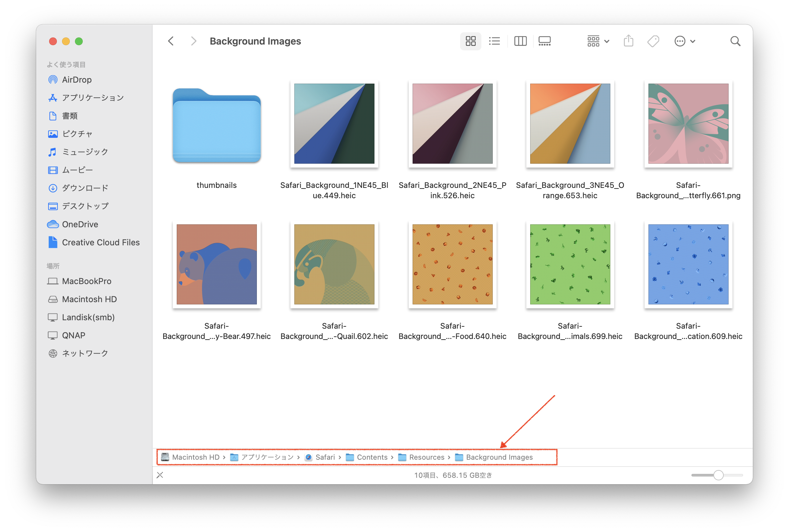This screenshot has width=789, height=532.
Task: Open OneDrive from the sidebar
Action: (80, 224)
